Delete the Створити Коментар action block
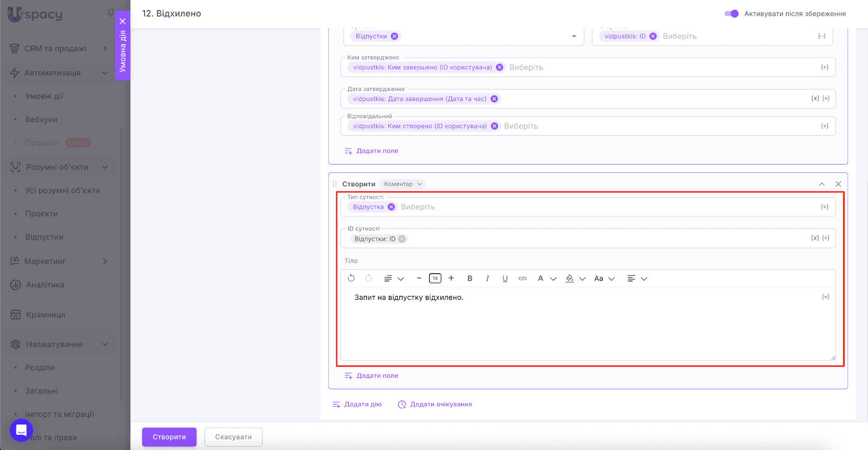Viewport: 868px width, 450px height. tap(838, 184)
